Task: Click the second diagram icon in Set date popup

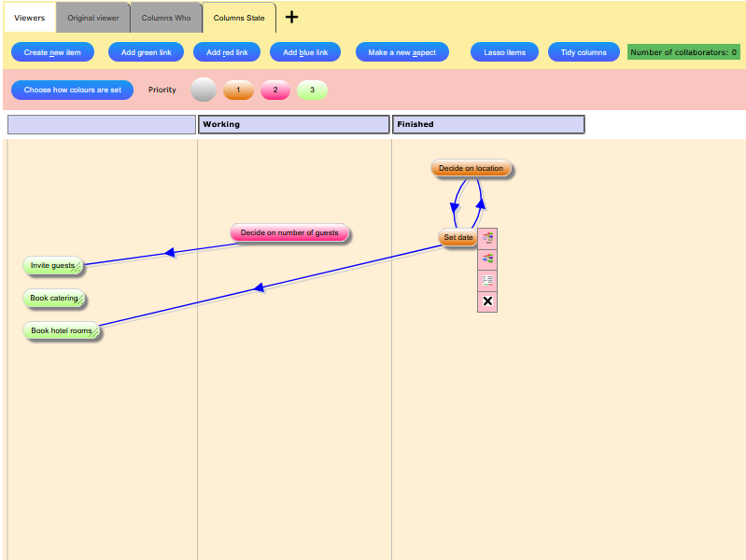Action: [x=487, y=259]
